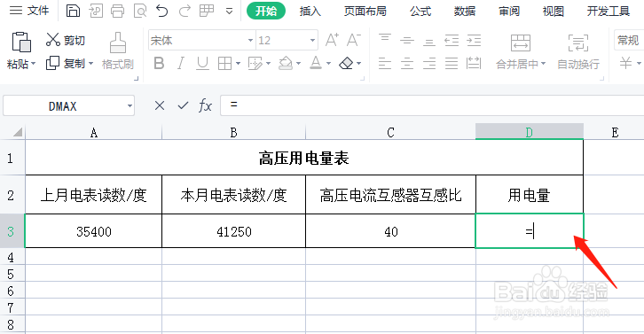This screenshot has height=334, width=644.
Task: Click the Redo arrow icon
Action: pyautogui.click(x=185, y=11)
